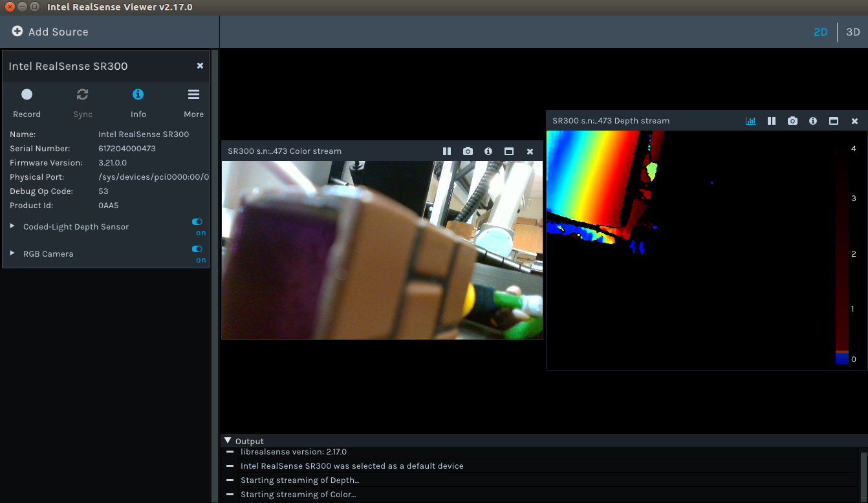Click the Firmware Version value 3.21.0.0

[x=113, y=163]
